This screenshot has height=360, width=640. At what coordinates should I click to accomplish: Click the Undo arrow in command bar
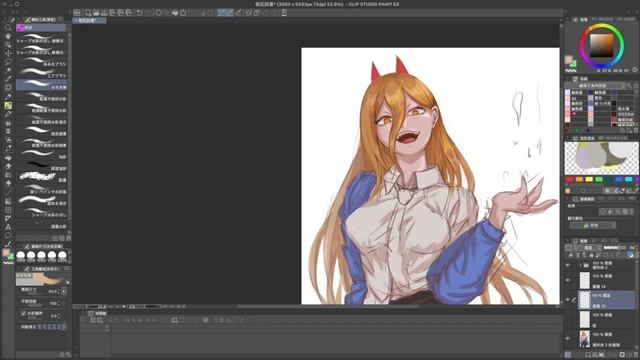click(x=139, y=13)
